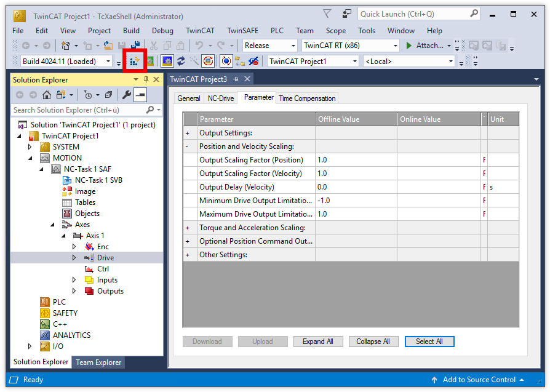Click the New Project toolbar icon
Screen dimensions: 550x392
click(x=66, y=46)
